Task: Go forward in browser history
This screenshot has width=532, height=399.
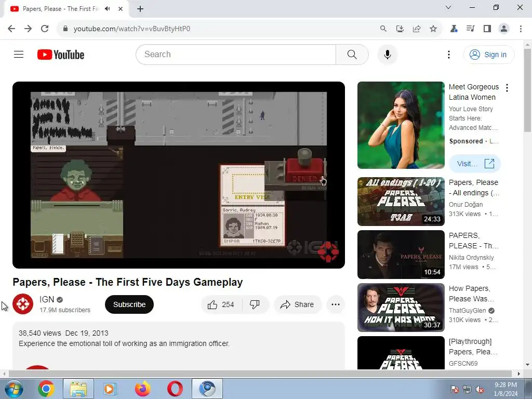Action: coord(28,29)
